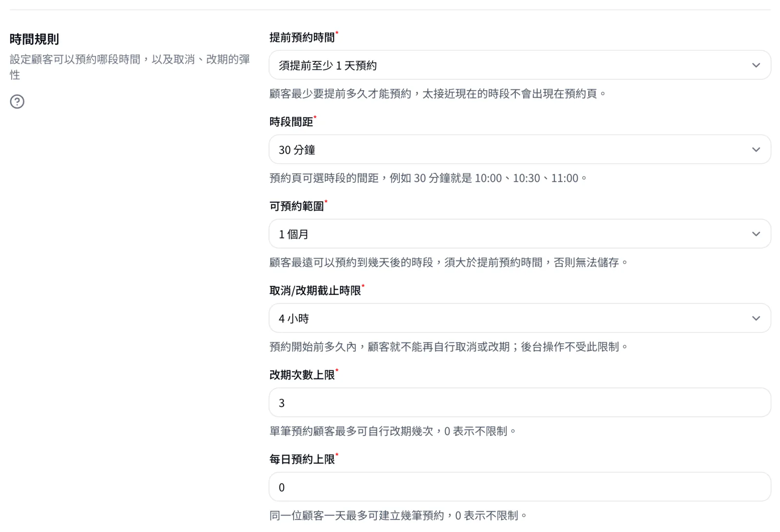Click the 時間規則 section heading

point(34,39)
